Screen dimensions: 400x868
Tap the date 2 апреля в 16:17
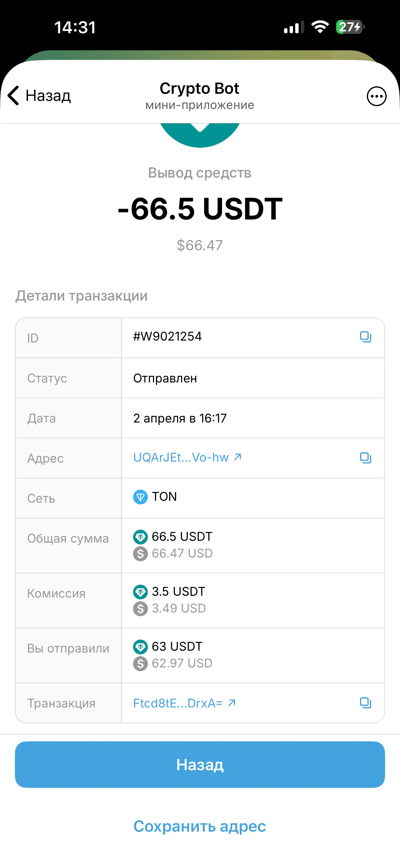coord(180,418)
